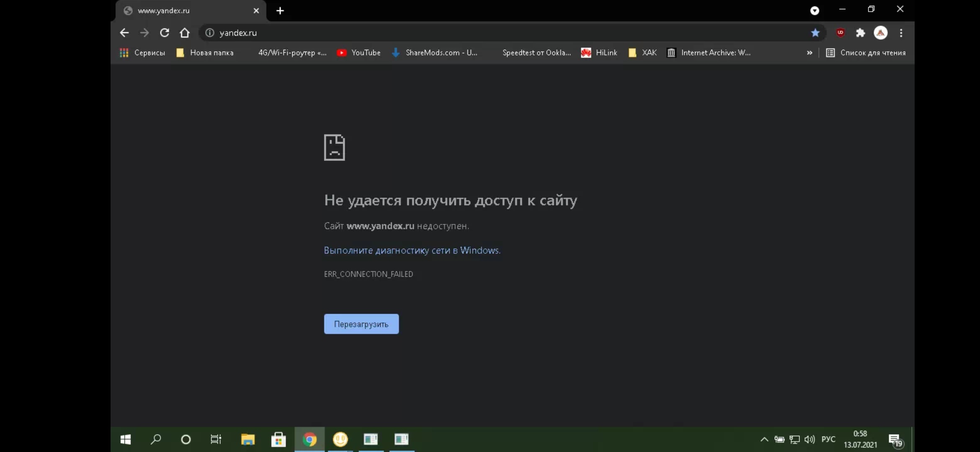980x452 pixels.
Task: Open the HiLink bookmark
Action: click(599, 53)
